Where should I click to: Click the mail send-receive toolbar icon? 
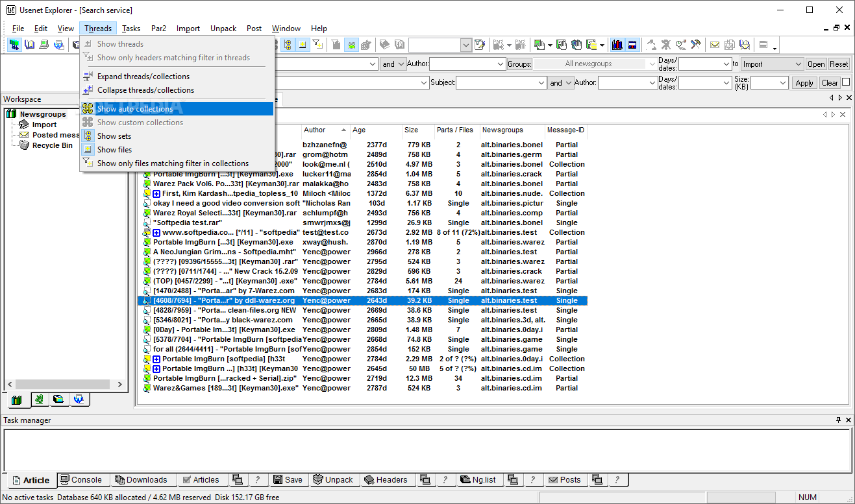click(x=745, y=45)
